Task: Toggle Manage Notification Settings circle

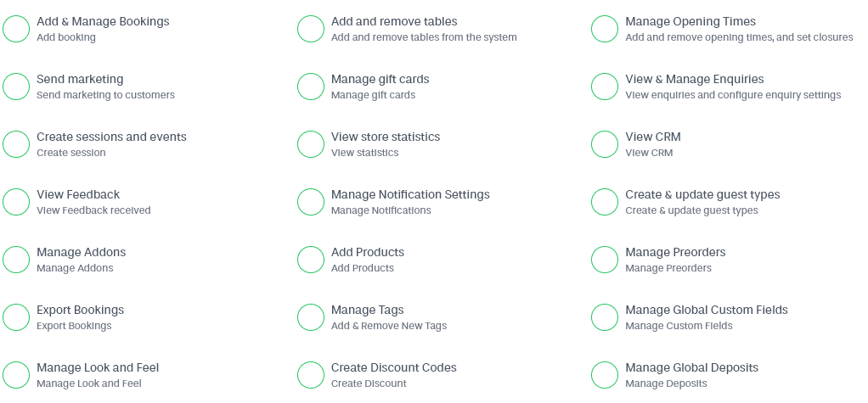Action: 311,202
